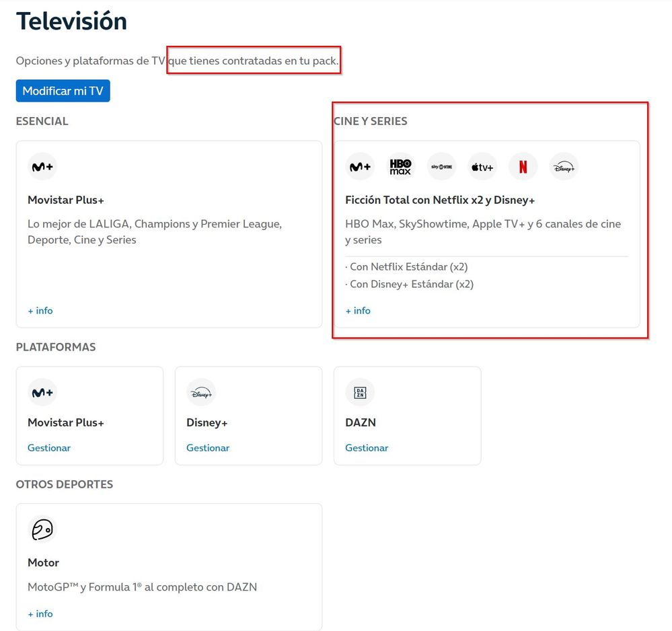Click Disney+ logo in Plataformas section

[x=201, y=392]
